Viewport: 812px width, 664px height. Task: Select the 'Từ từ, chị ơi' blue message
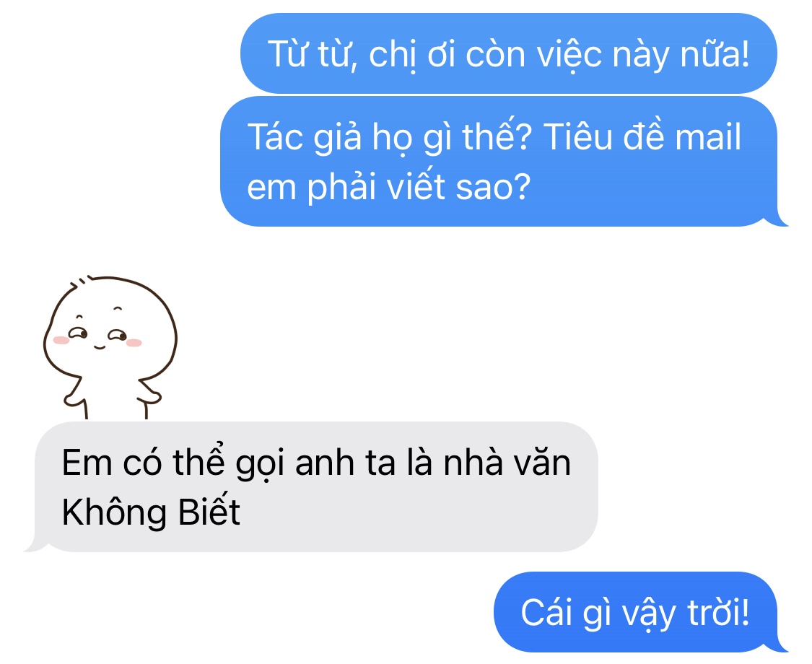(509, 53)
